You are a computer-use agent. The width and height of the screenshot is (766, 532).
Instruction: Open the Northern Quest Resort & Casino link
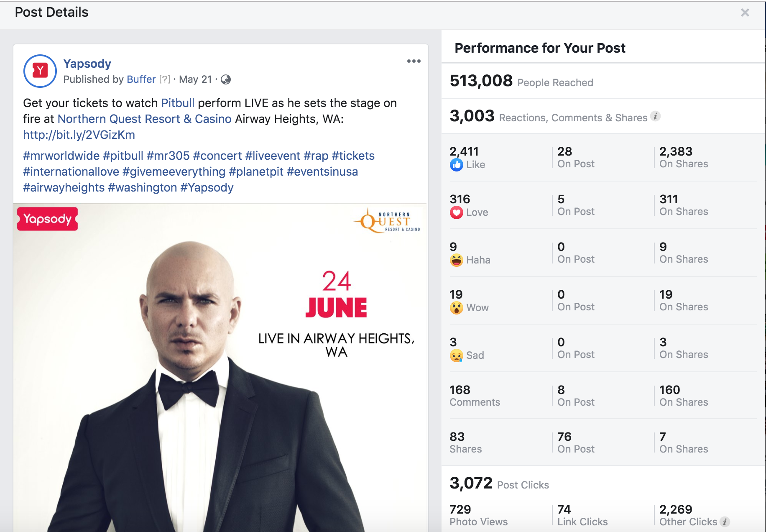[x=144, y=119]
